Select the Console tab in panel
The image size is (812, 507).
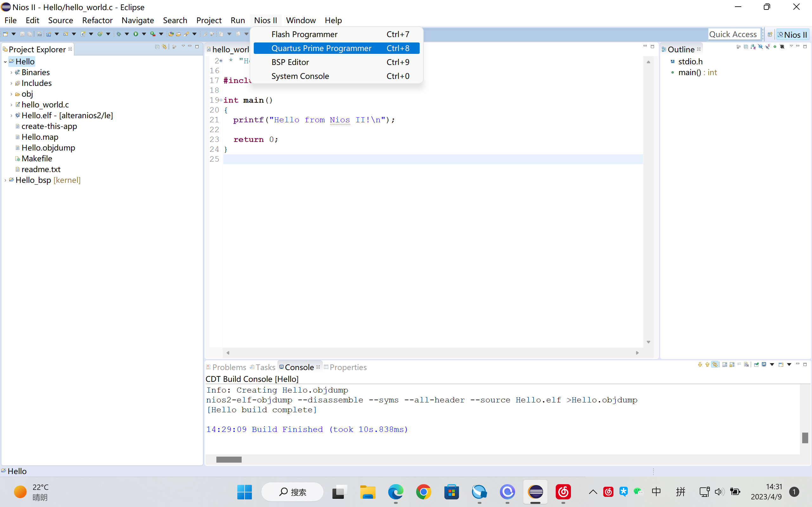click(x=298, y=367)
